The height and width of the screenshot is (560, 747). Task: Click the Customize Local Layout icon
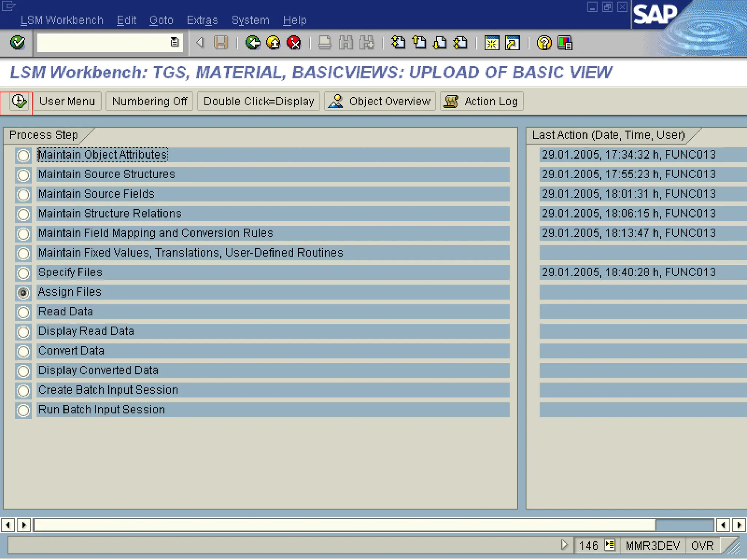[565, 43]
